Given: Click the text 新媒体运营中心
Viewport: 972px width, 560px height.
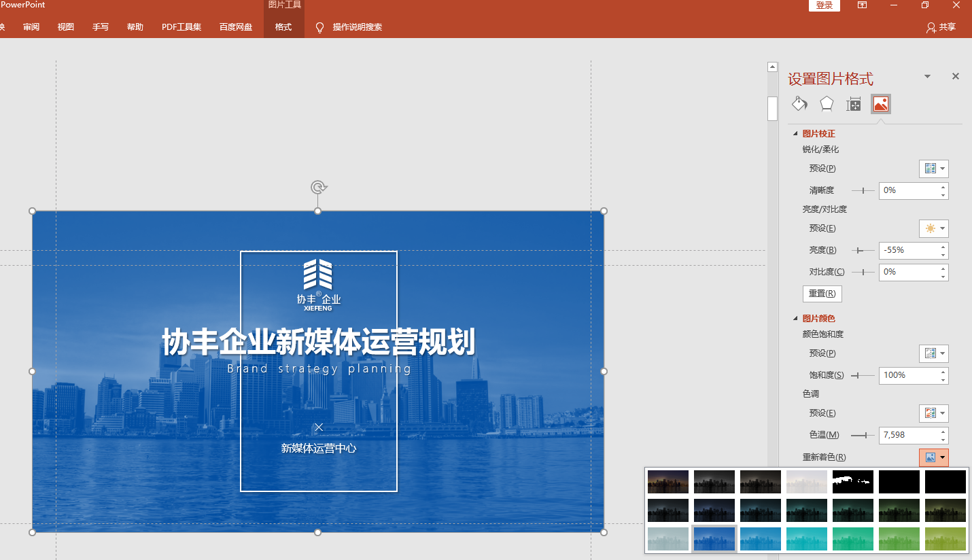Looking at the screenshot, I should [319, 449].
